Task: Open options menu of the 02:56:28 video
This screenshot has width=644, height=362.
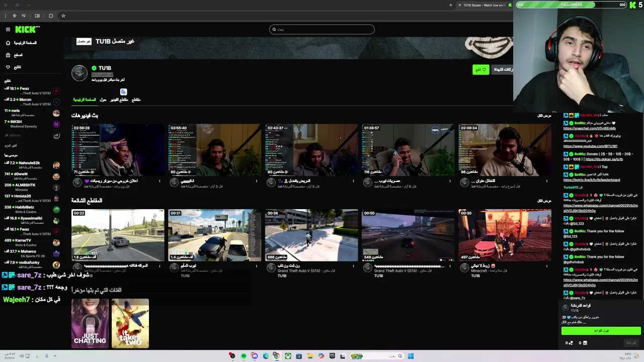Action: click(160, 181)
